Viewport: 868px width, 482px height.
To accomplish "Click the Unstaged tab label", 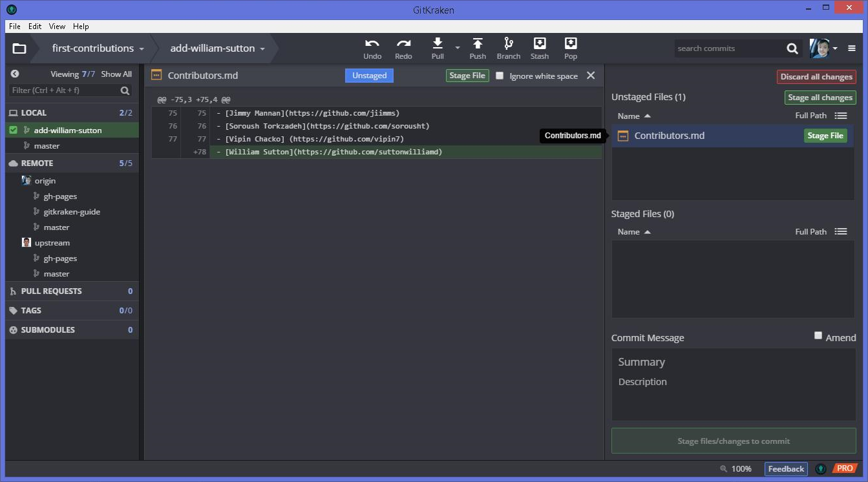I will point(370,76).
